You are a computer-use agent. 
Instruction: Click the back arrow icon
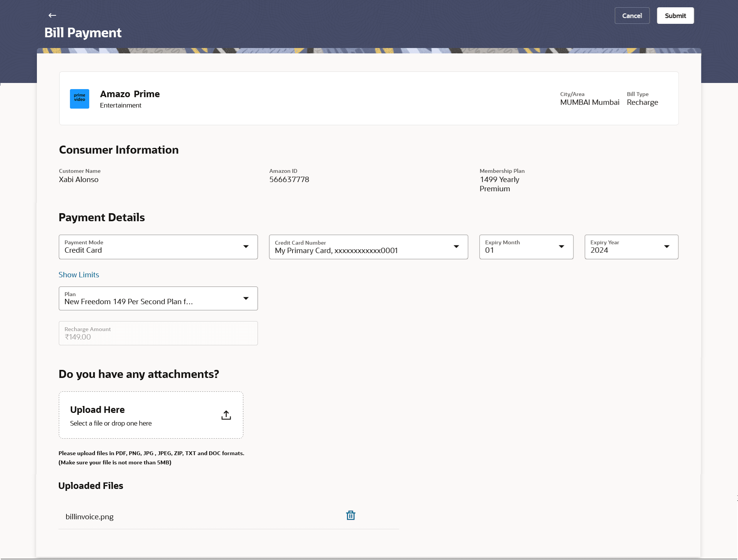[x=52, y=15]
